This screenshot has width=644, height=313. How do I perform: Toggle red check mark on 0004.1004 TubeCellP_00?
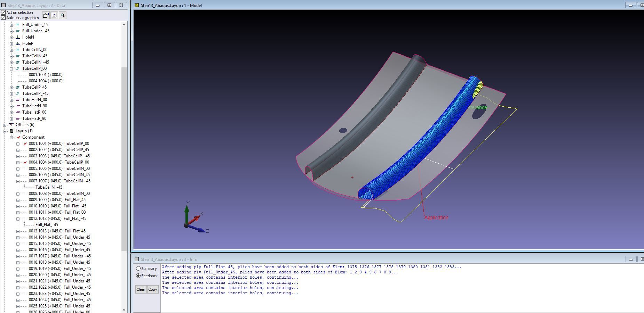point(25,162)
